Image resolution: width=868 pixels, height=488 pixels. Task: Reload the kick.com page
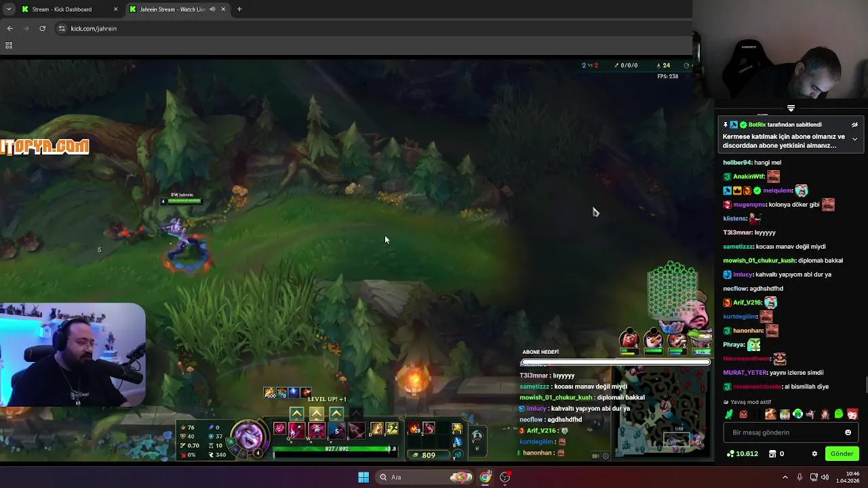(x=42, y=28)
